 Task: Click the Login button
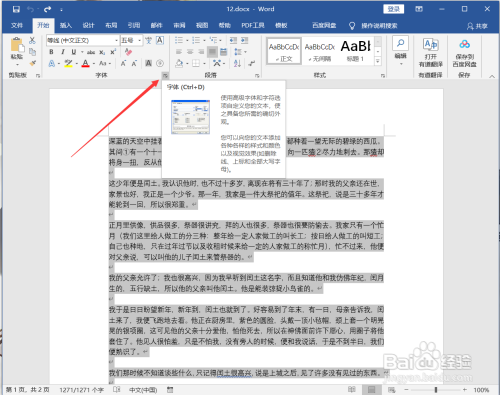coord(394,9)
